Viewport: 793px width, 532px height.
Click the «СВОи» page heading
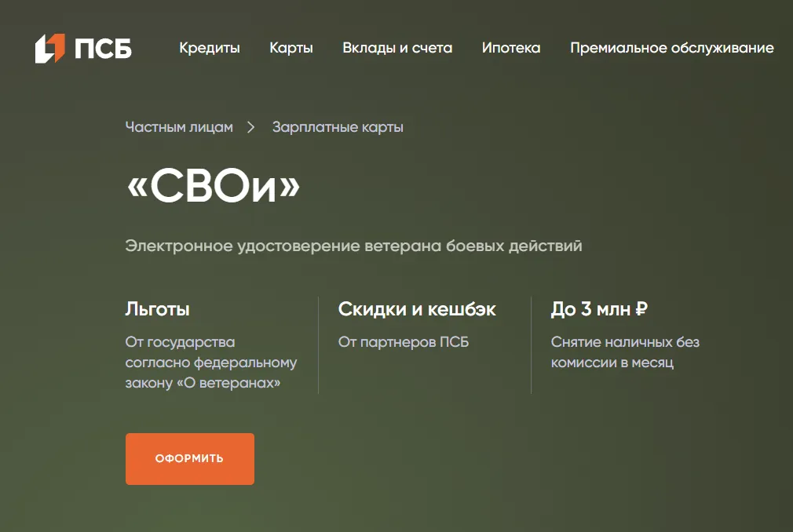[213, 187]
